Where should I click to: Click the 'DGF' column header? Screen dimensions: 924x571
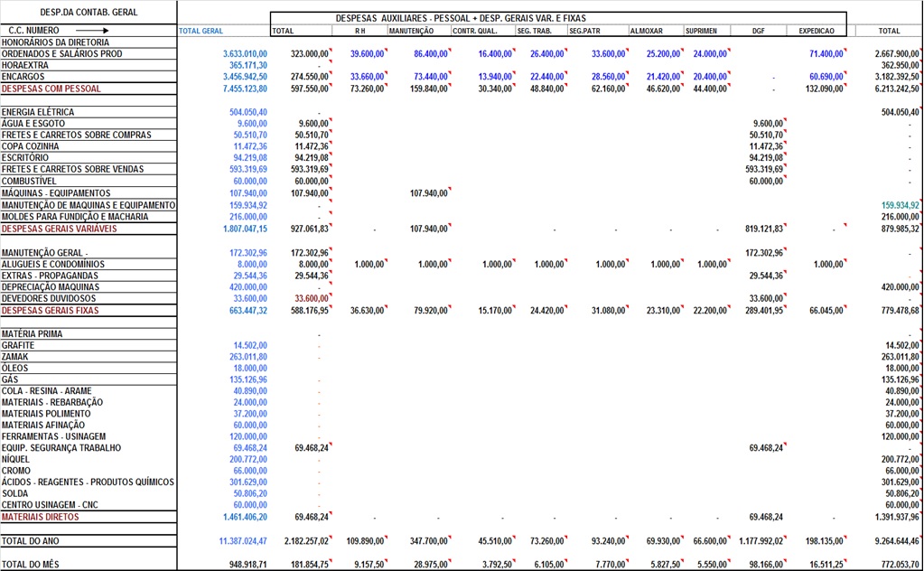(x=759, y=32)
